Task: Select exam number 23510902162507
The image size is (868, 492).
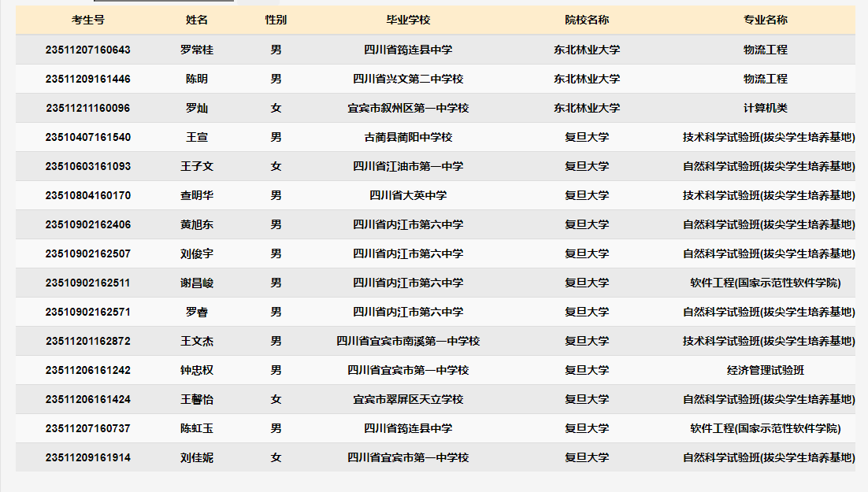Action: pos(88,253)
